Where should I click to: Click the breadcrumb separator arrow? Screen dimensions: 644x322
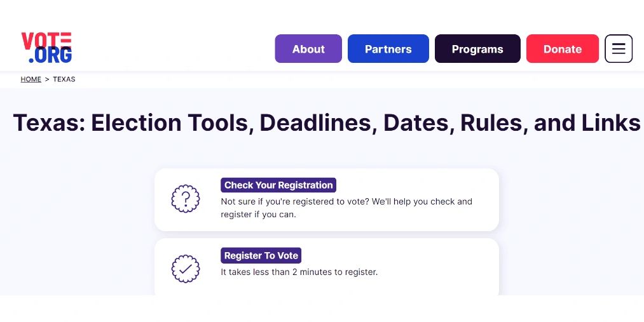47,79
